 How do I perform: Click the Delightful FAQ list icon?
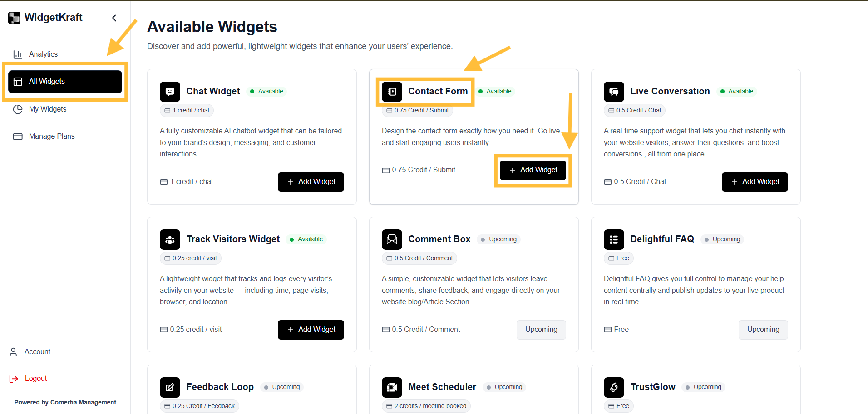click(614, 239)
